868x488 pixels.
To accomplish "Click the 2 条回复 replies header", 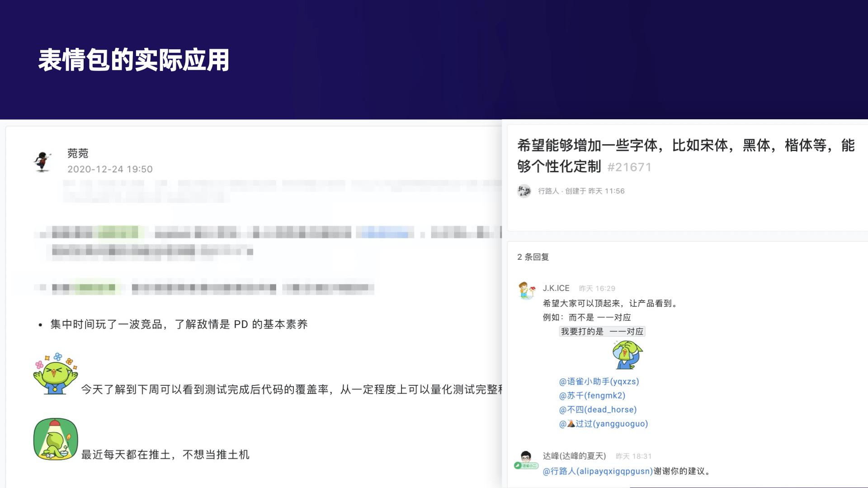I will coord(533,257).
